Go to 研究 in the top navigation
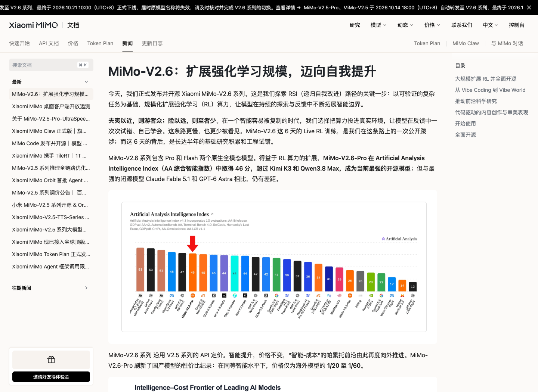This screenshot has width=538, height=392. click(x=355, y=25)
